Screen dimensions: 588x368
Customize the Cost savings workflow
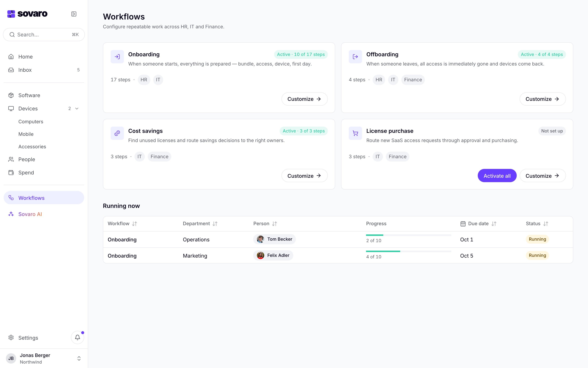pos(304,176)
